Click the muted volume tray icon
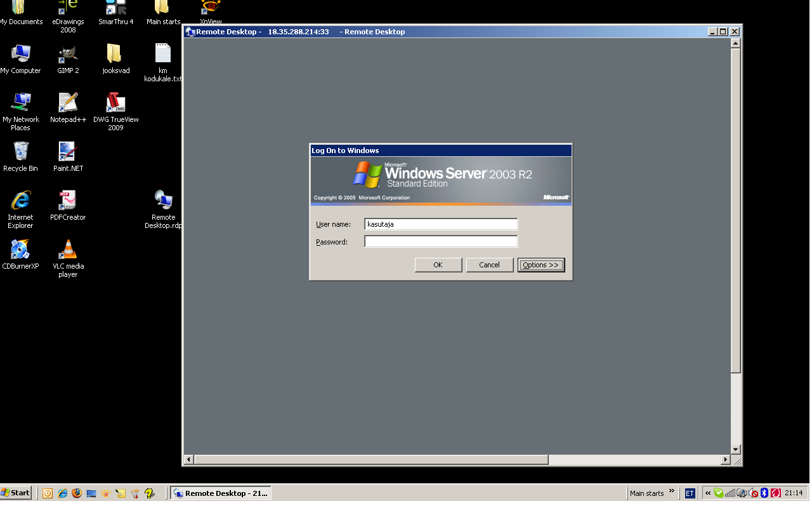The height and width of the screenshot is (508, 812). (x=754, y=493)
